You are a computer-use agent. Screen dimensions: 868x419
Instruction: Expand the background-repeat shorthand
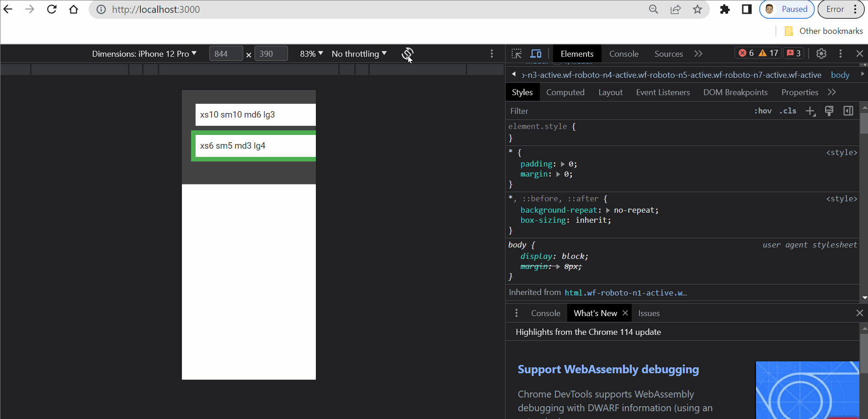pos(608,210)
